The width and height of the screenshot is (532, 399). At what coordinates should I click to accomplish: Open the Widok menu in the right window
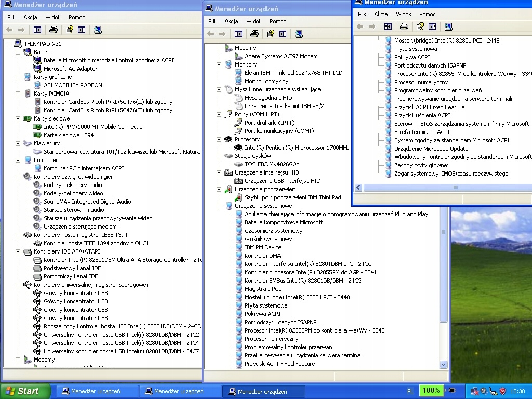point(404,14)
